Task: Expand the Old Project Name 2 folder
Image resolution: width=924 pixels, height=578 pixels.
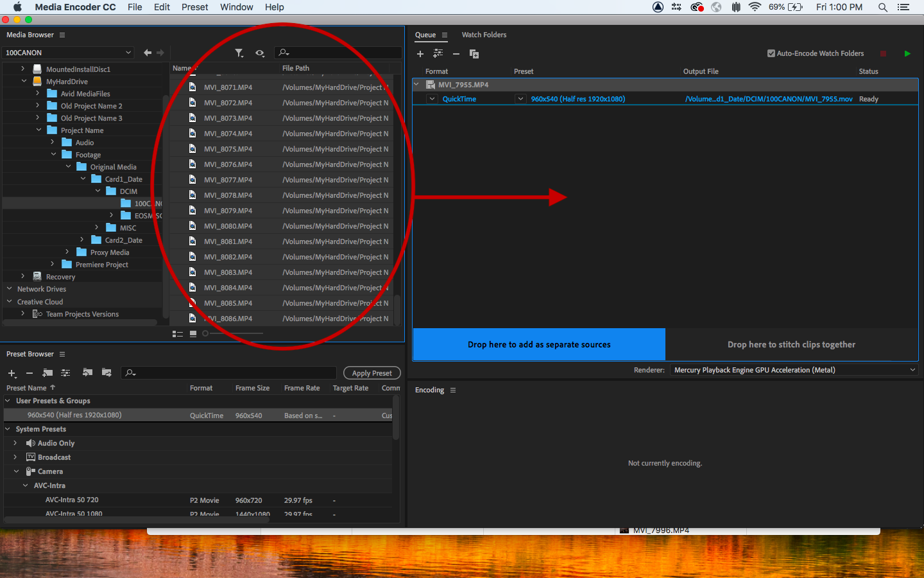Action: point(38,106)
